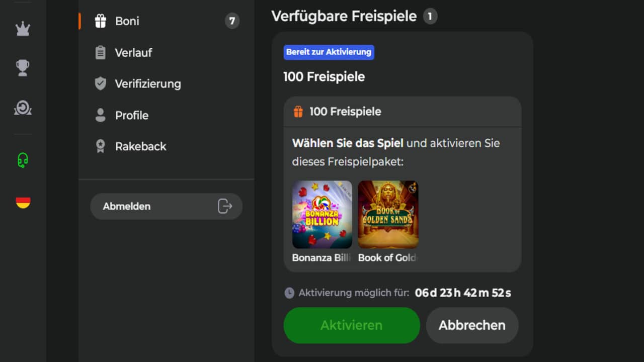644x362 pixels.
Task: Go to Verlauf history section
Action: pos(133,53)
